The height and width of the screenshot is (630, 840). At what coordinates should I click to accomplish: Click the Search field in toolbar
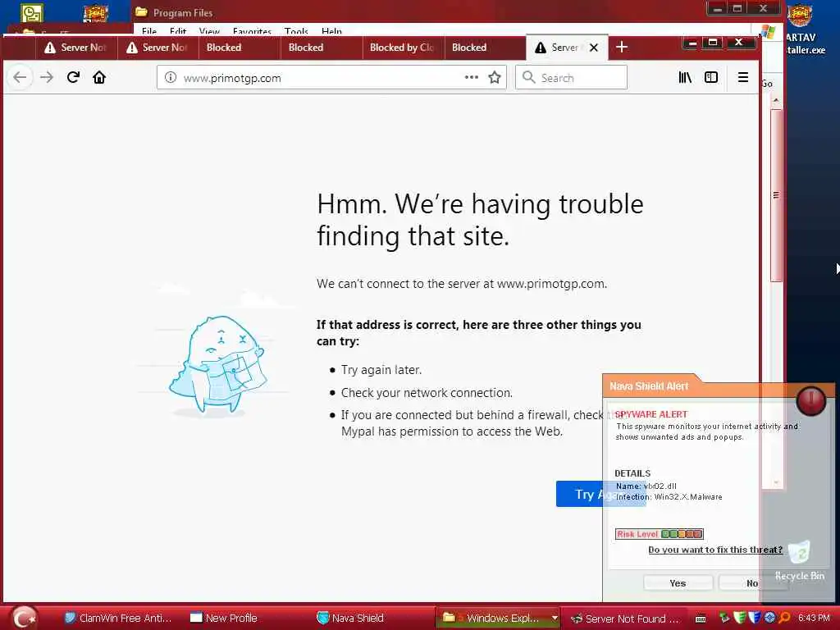tap(571, 77)
